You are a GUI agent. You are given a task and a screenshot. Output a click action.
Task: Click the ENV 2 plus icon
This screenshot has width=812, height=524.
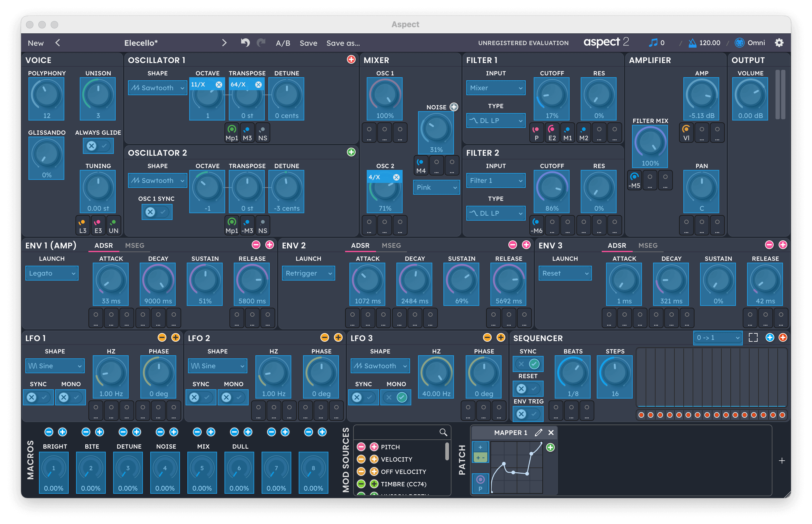coord(526,245)
